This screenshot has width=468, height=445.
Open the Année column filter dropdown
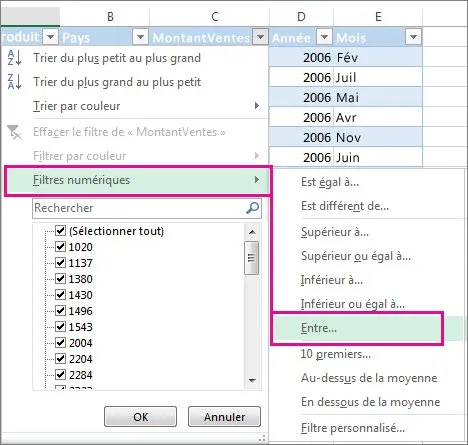[324, 37]
